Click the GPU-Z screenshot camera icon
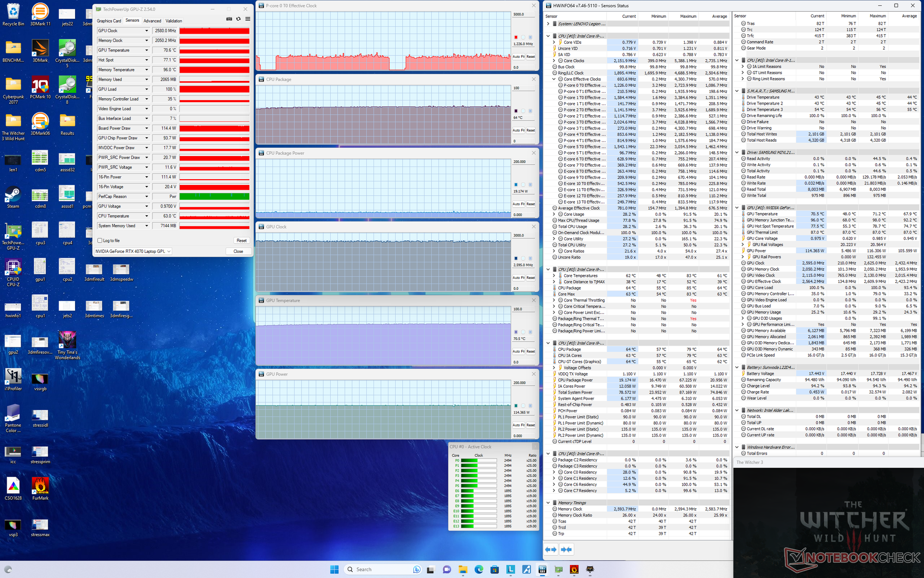This screenshot has height=578, width=924. click(x=229, y=19)
